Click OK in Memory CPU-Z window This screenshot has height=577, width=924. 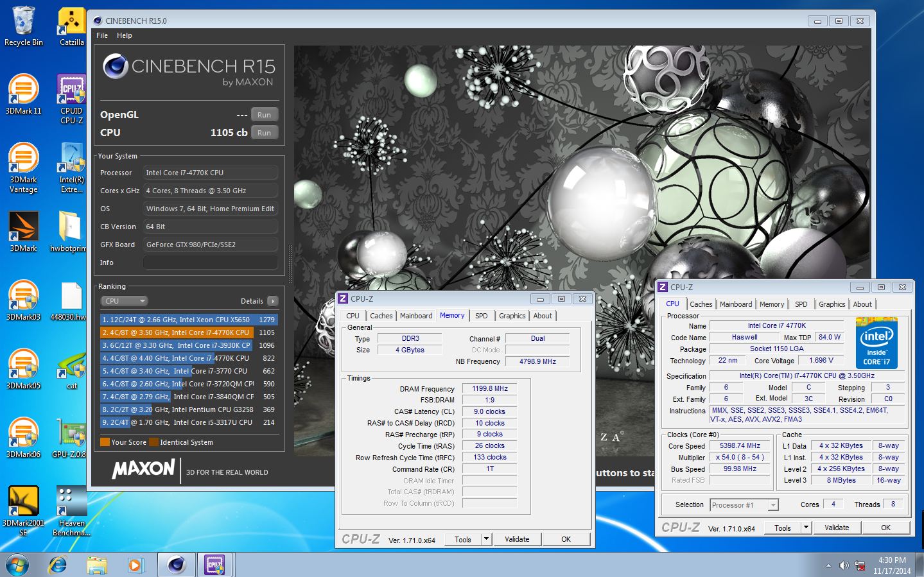[x=566, y=540]
